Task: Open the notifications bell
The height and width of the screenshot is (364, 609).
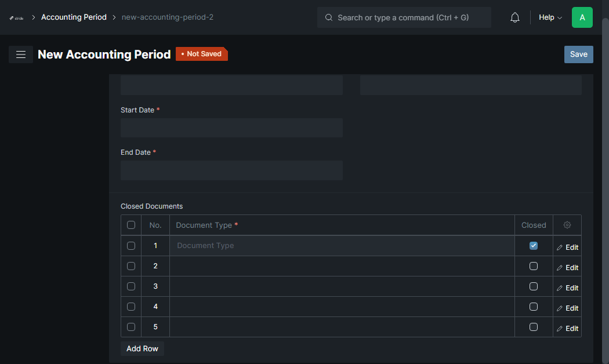Action: pos(514,17)
